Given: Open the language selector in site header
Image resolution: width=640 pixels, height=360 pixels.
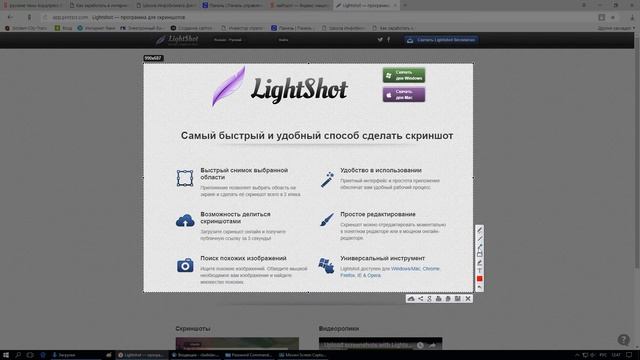Looking at the screenshot, I should [228, 40].
